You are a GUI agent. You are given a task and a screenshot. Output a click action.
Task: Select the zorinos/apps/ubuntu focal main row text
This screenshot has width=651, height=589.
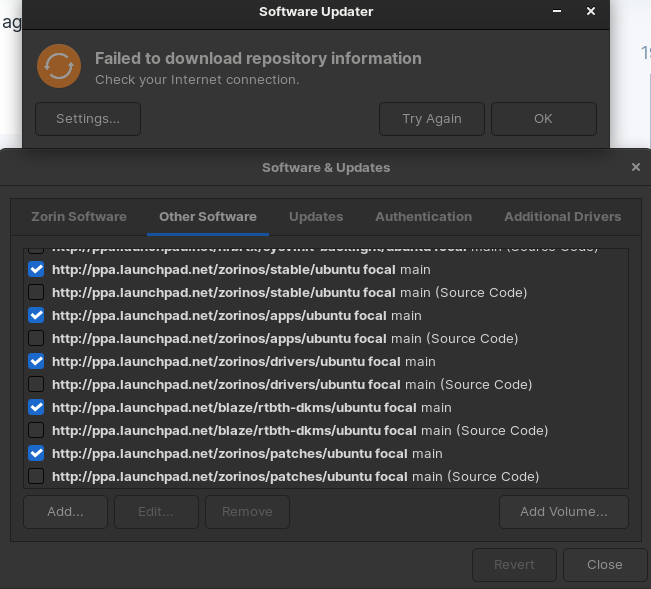[237, 316]
